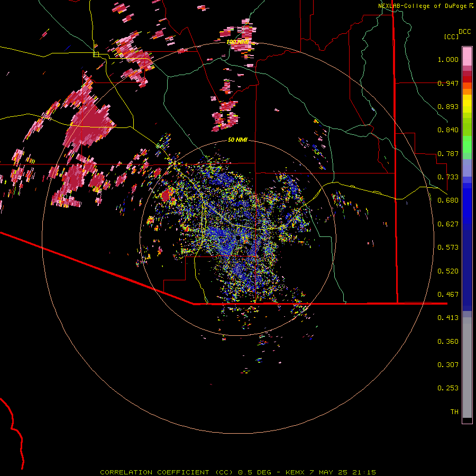This screenshot has width=476, height=476.
Task: Pick the light pink color at legend top
Action: [x=467, y=56]
